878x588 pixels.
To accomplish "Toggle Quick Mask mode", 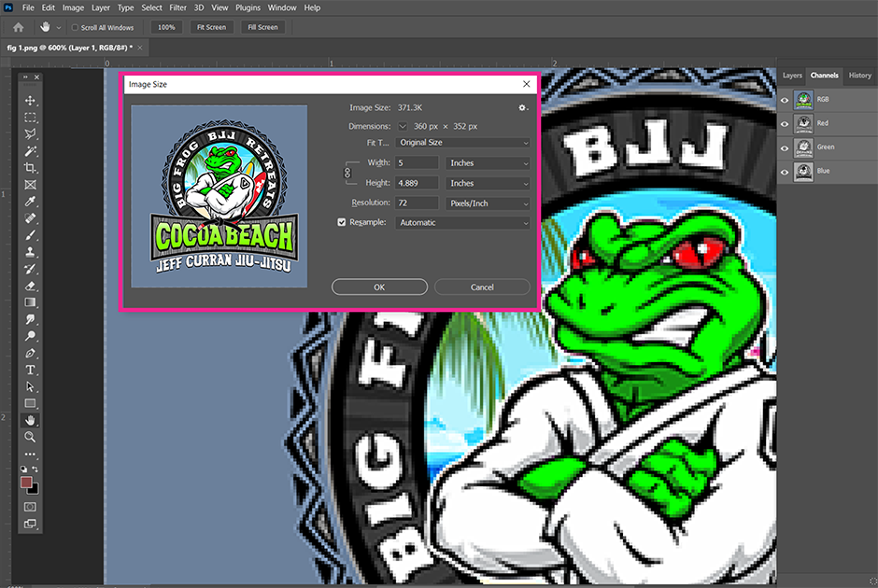I will pyautogui.click(x=30, y=507).
